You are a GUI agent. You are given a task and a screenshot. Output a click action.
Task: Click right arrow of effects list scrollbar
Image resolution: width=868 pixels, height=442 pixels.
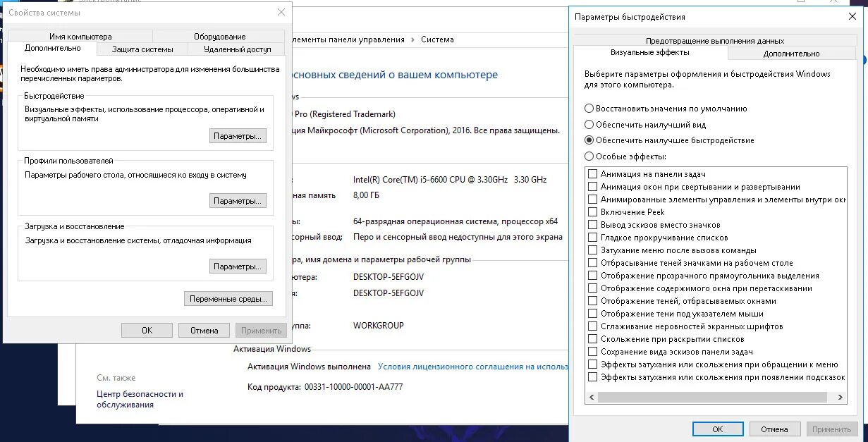coord(840,398)
